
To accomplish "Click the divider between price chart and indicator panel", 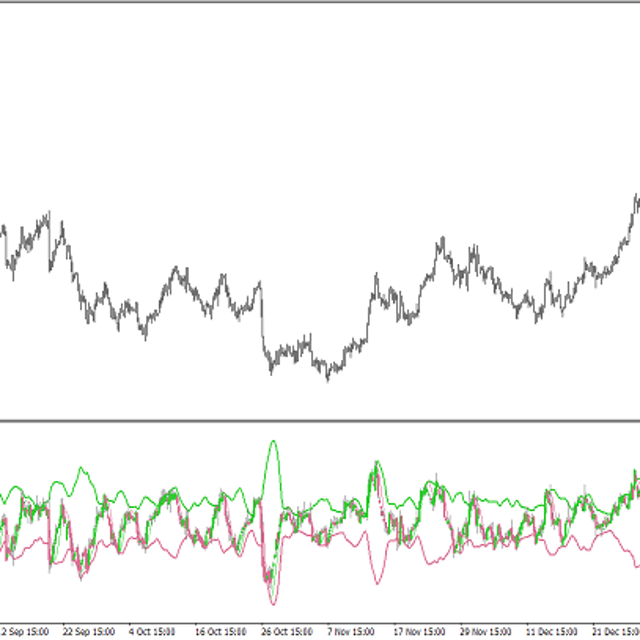I will 320,421.
